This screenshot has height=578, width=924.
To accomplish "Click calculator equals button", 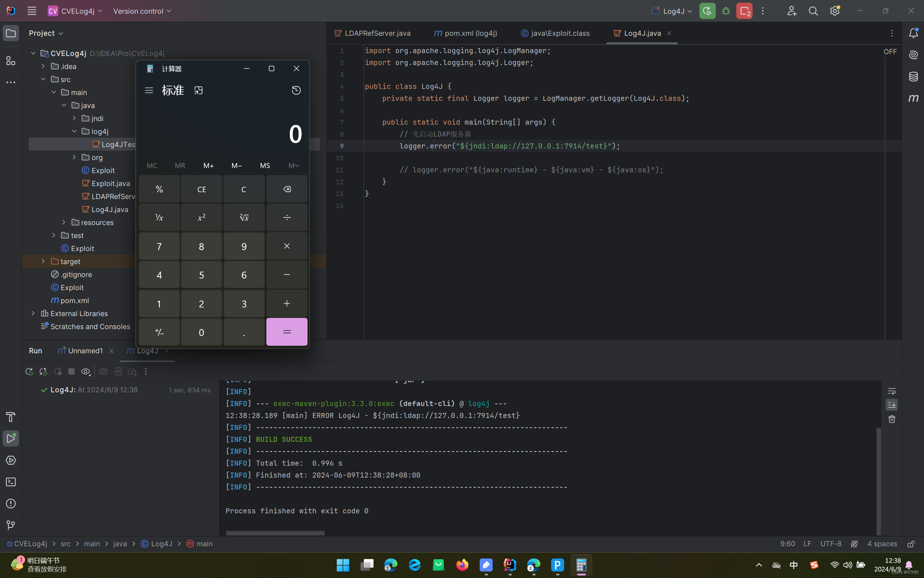I will (287, 332).
